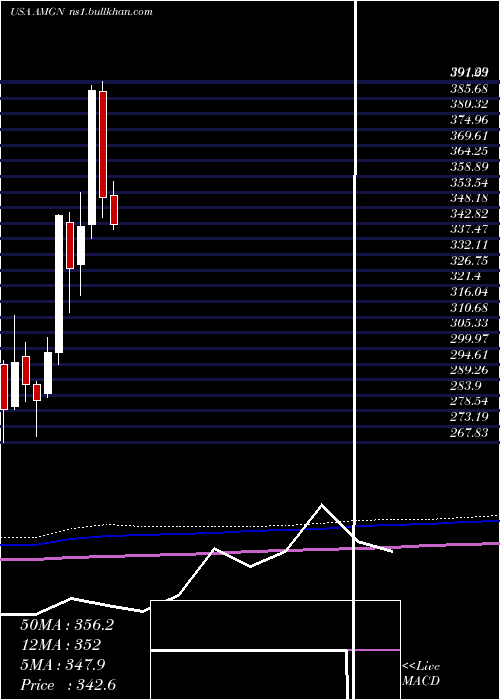Click the 337.47 price axis label
This screenshot has width=500, height=700.
tap(469, 229)
